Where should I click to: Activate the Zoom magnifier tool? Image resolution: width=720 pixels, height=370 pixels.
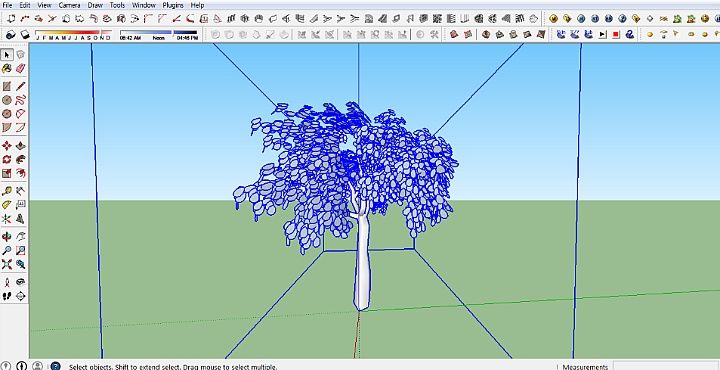tap(6, 251)
